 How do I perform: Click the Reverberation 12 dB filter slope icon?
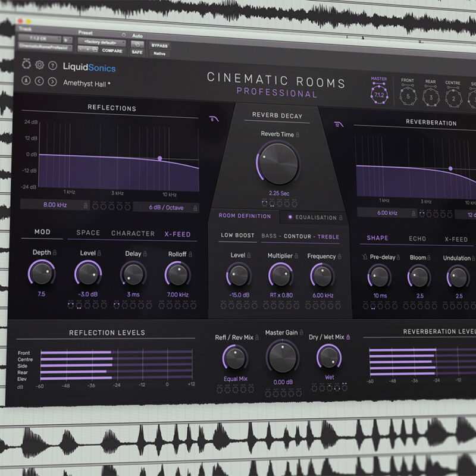click(339, 124)
